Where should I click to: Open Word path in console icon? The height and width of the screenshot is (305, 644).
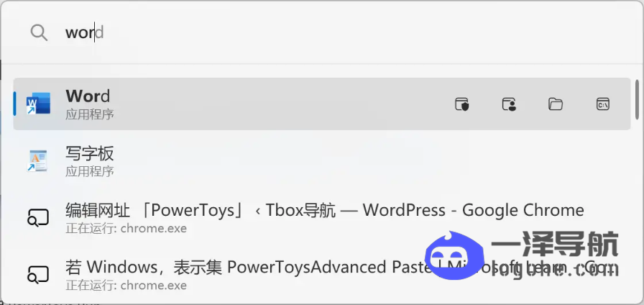(x=603, y=104)
